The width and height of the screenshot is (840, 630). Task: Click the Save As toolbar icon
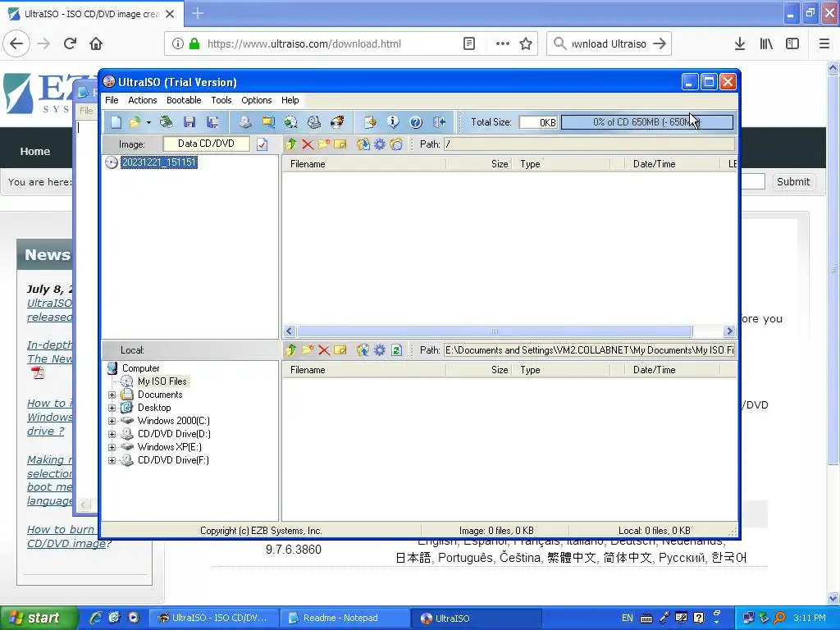(x=212, y=122)
